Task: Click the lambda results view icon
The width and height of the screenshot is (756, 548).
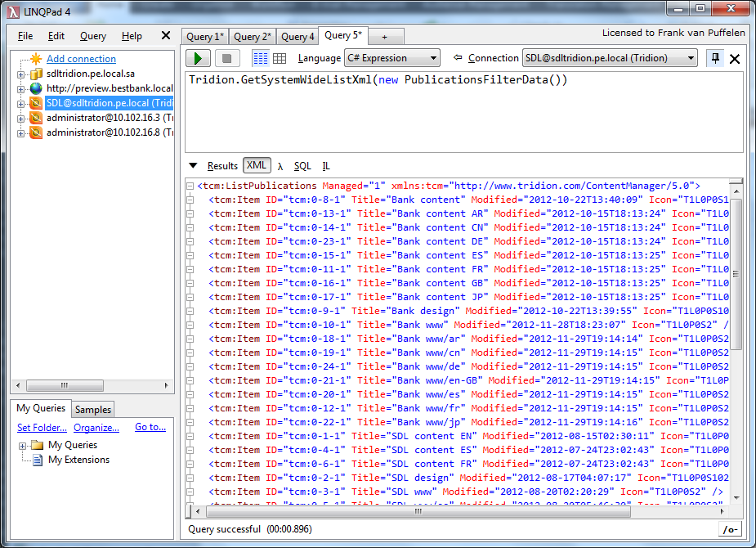Action: pos(280,166)
